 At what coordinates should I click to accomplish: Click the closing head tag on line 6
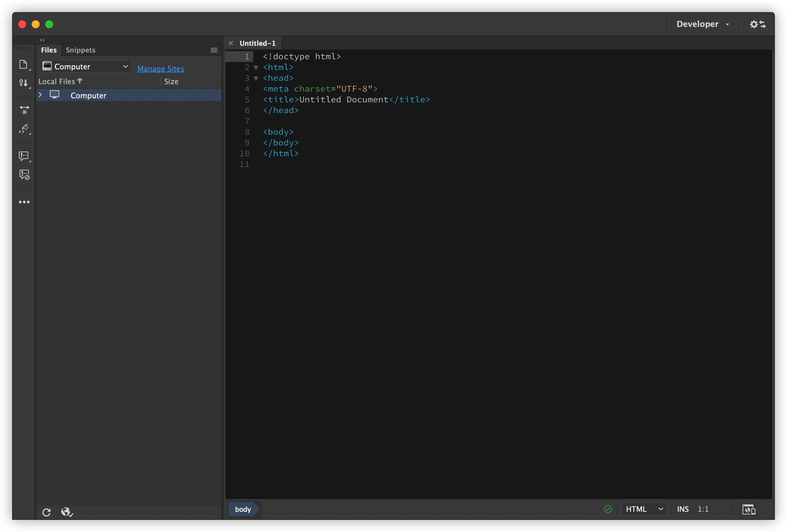(x=281, y=110)
